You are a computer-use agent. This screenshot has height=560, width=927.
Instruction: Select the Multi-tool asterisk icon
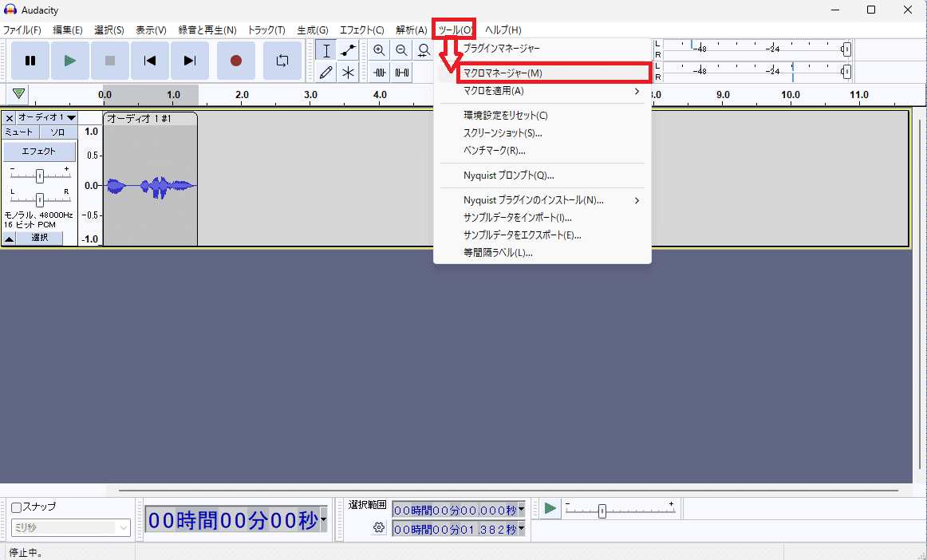coord(348,72)
